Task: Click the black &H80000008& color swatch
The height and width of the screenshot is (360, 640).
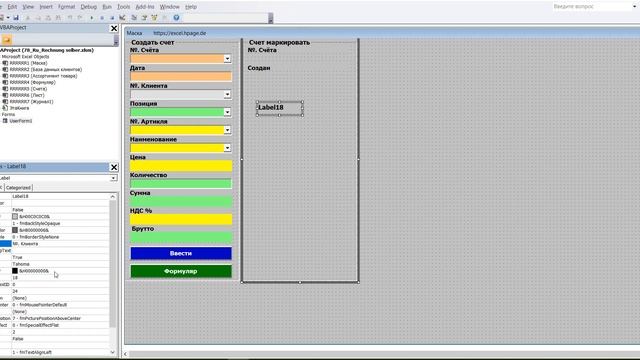Action: point(15,271)
